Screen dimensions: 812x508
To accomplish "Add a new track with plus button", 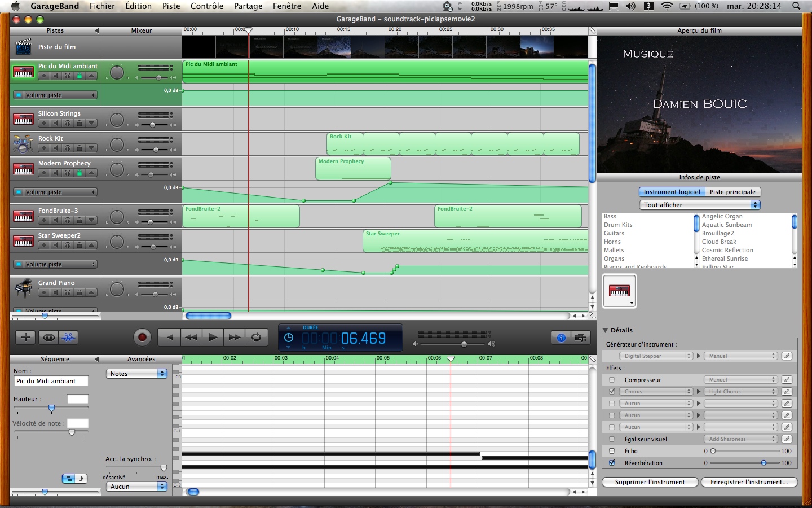I will pos(25,338).
